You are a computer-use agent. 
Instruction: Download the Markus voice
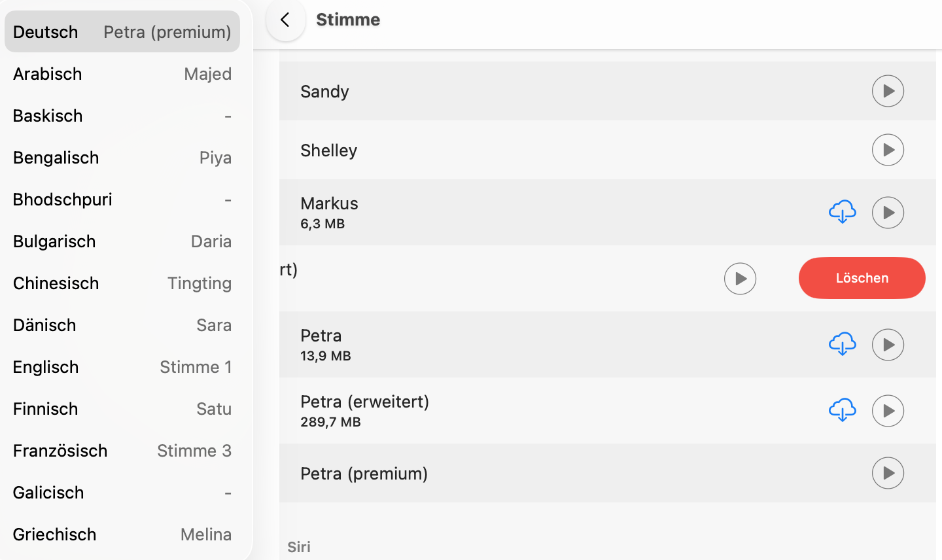coord(842,212)
